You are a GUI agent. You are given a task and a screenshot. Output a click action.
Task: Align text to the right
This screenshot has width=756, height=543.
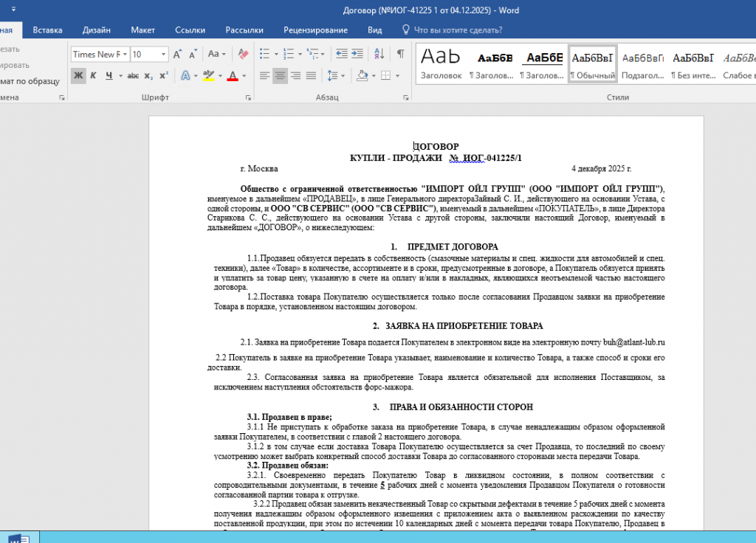(x=295, y=76)
